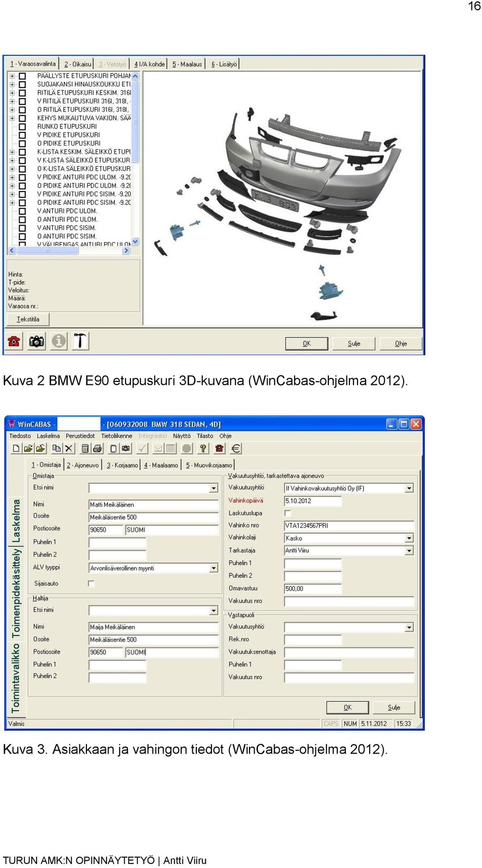Toggle the Sijaisauto checkbox
This screenshot has width=482, height=868.
(91, 584)
